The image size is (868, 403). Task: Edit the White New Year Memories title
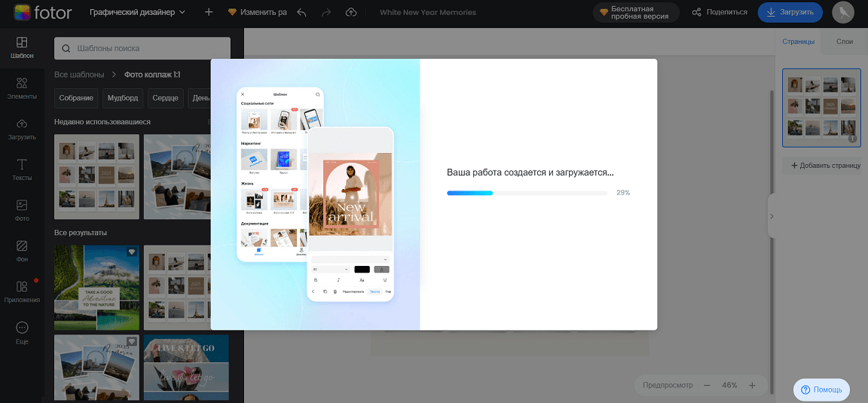pyautogui.click(x=427, y=12)
